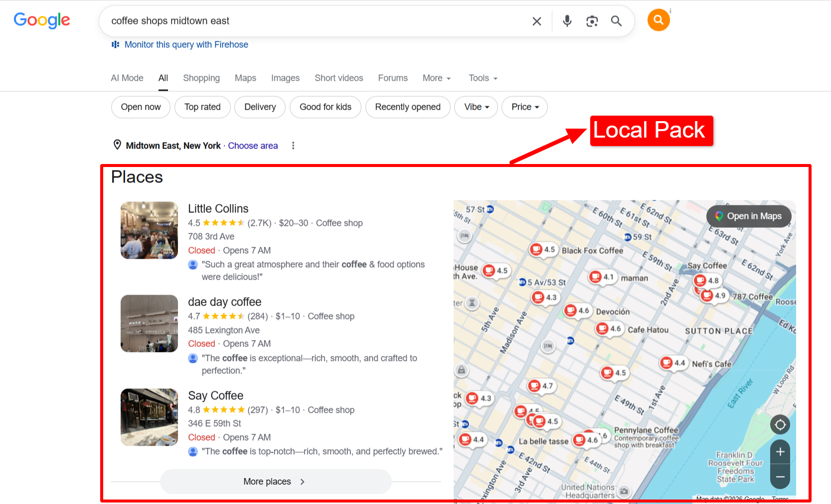Open dae day coffee listing title

pyautogui.click(x=224, y=302)
